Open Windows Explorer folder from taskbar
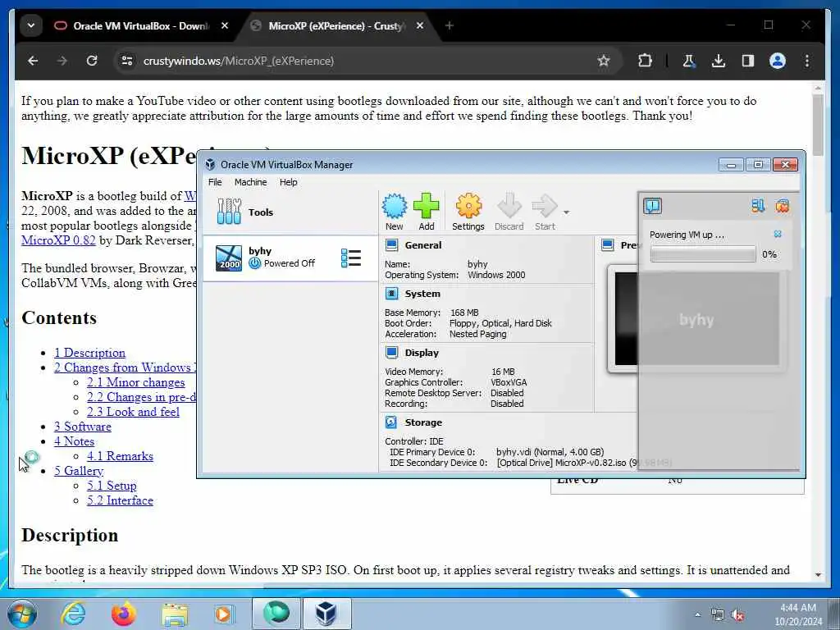 [x=175, y=614]
